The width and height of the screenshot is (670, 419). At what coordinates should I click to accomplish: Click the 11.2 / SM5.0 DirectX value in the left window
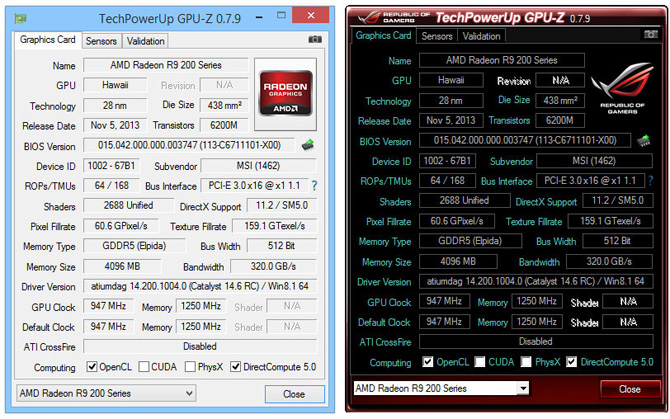[282, 205]
